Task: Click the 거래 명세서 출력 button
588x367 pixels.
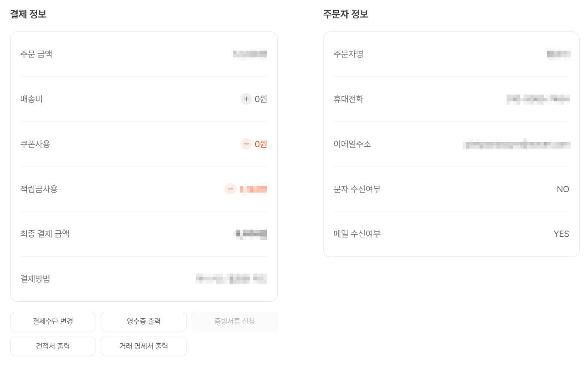Action: pyautogui.click(x=144, y=346)
